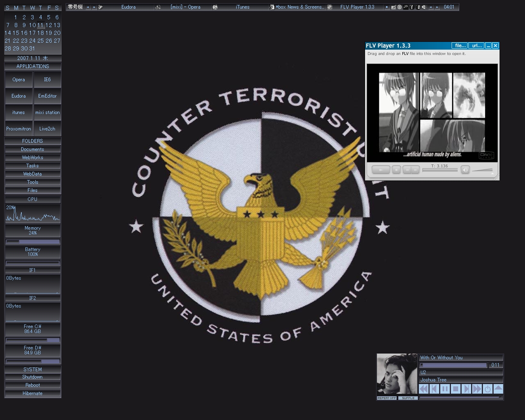Fast-forward the track in music widget
Screen dimensions: 525x420
tap(477, 389)
